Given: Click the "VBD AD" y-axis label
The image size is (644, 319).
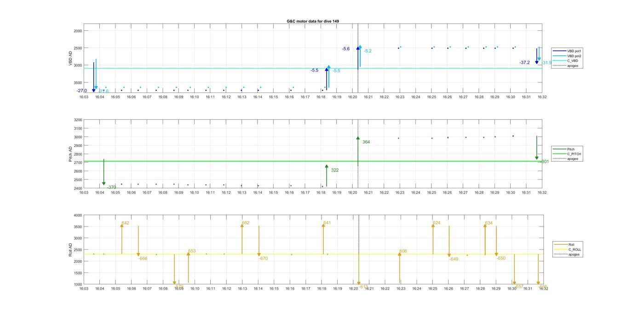Looking at the screenshot, I should pos(71,58).
